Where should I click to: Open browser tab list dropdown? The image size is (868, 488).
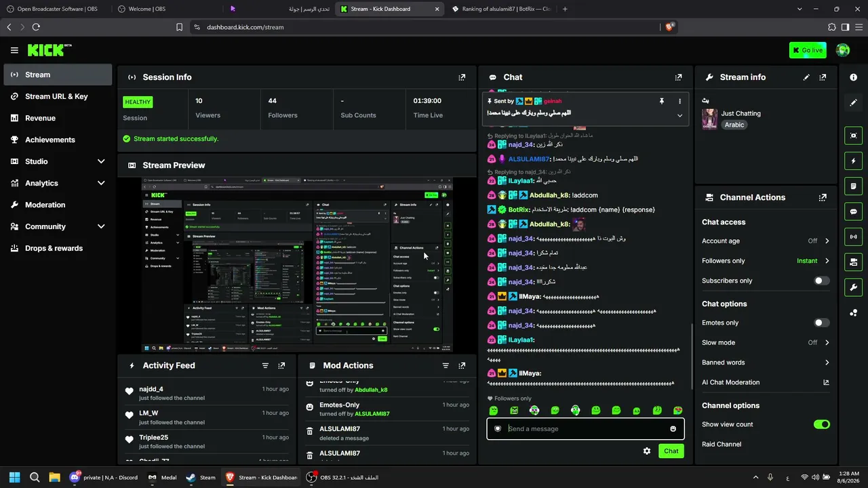[800, 9]
